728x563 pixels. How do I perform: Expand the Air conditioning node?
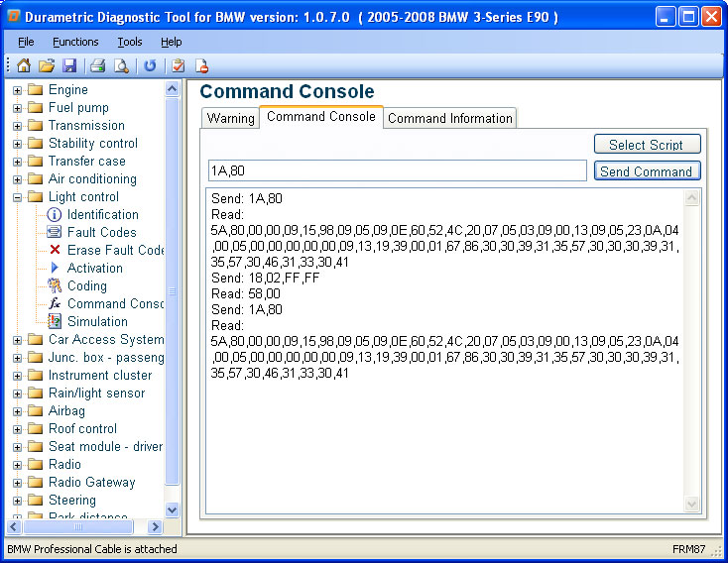click(17, 179)
